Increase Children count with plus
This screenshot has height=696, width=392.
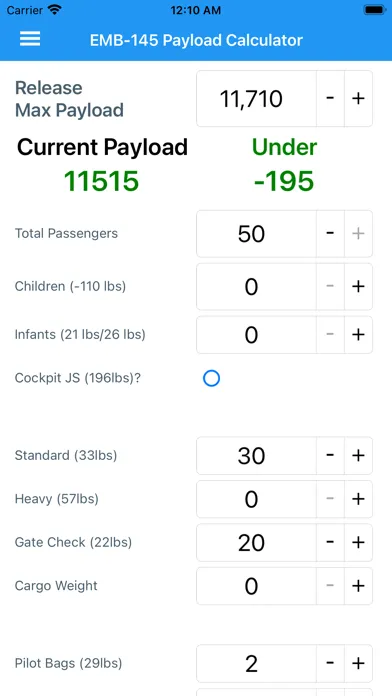[358, 287]
